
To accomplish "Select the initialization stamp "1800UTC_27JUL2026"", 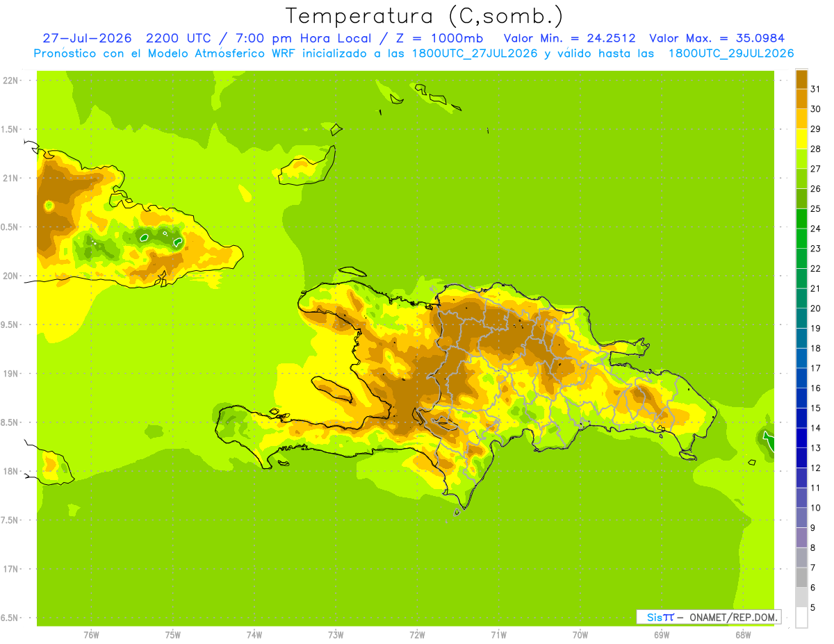I will [x=475, y=53].
